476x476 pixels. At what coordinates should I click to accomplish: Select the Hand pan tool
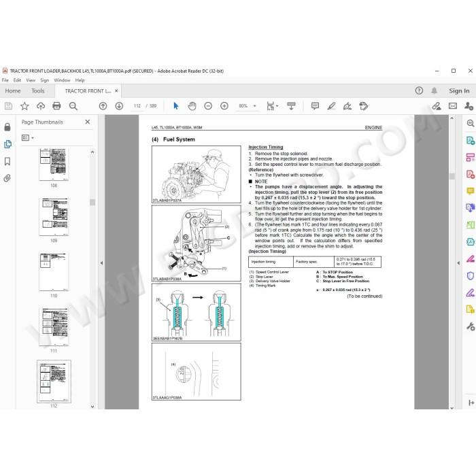[x=192, y=106]
